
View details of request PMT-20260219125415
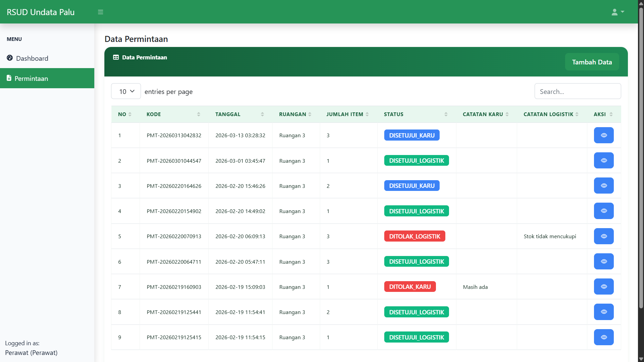click(603, 337)
